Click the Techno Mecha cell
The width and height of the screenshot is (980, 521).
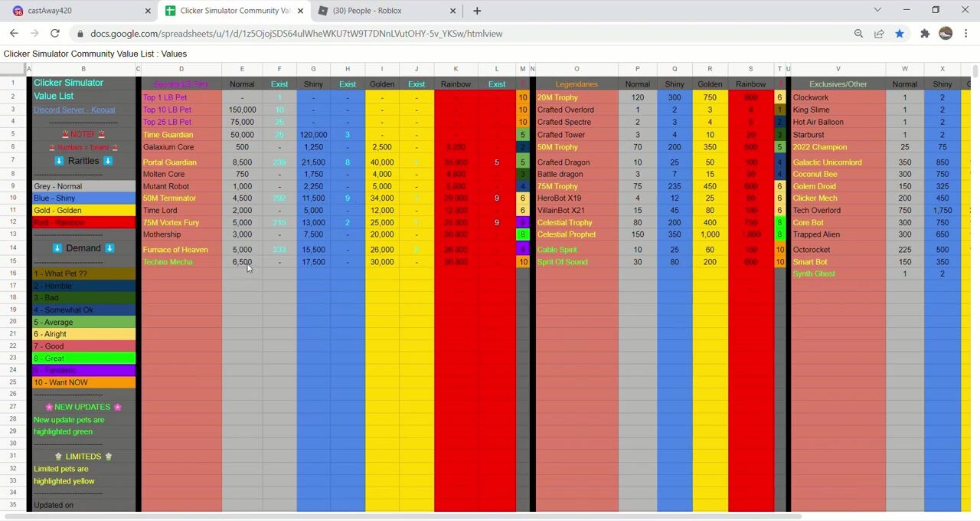coord(181,262)
